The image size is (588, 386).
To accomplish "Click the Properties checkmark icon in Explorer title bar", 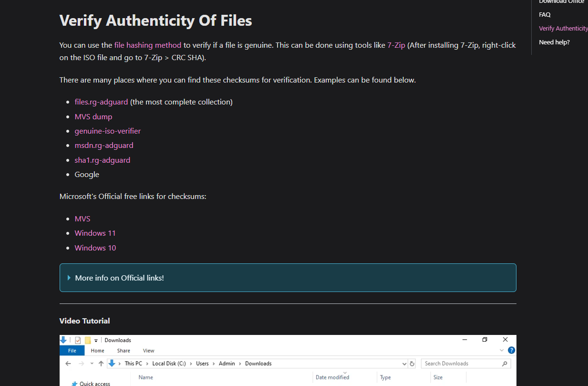I will coord(78,340).
